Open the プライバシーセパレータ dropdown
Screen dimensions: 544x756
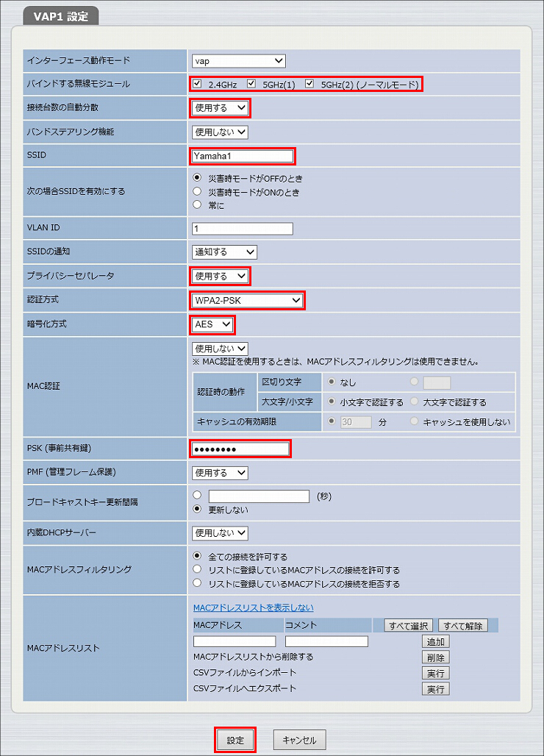click(220, 276)
